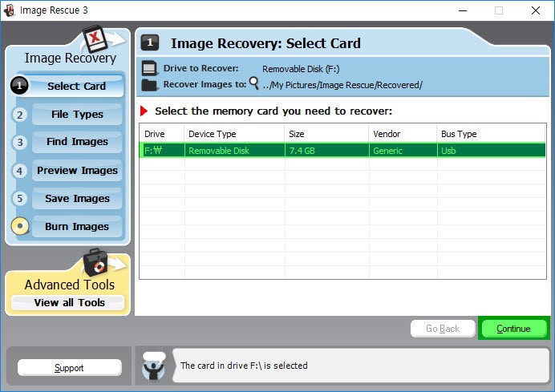Click the step 1 badge in header
The image size is (555, 392).
coord(150,43)
